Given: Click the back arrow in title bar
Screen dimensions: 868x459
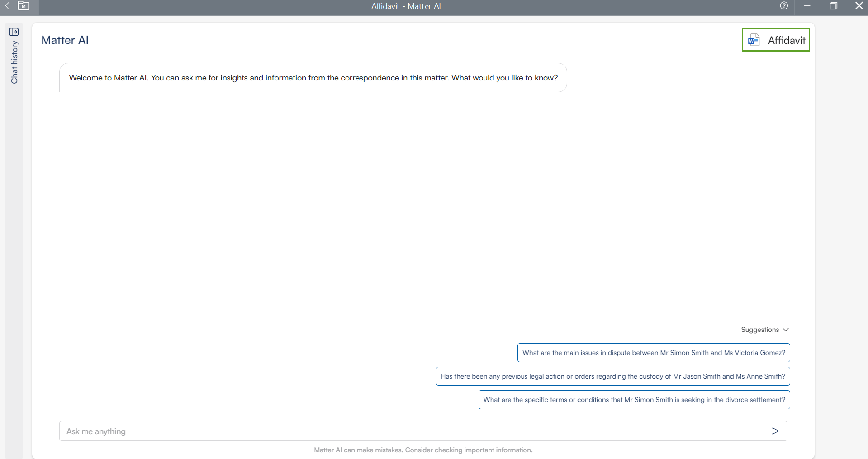Looking at the screenshot, I should tap(7, 6).
